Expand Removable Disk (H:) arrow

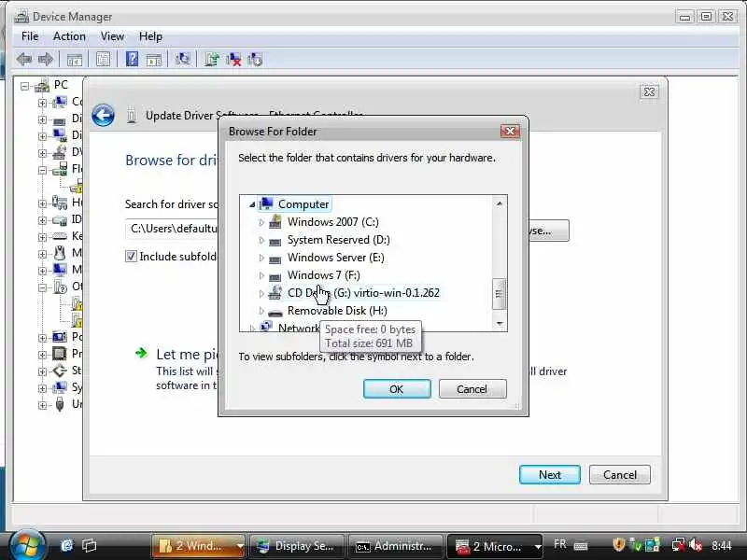pyautogui.click(x=261, y=311)
